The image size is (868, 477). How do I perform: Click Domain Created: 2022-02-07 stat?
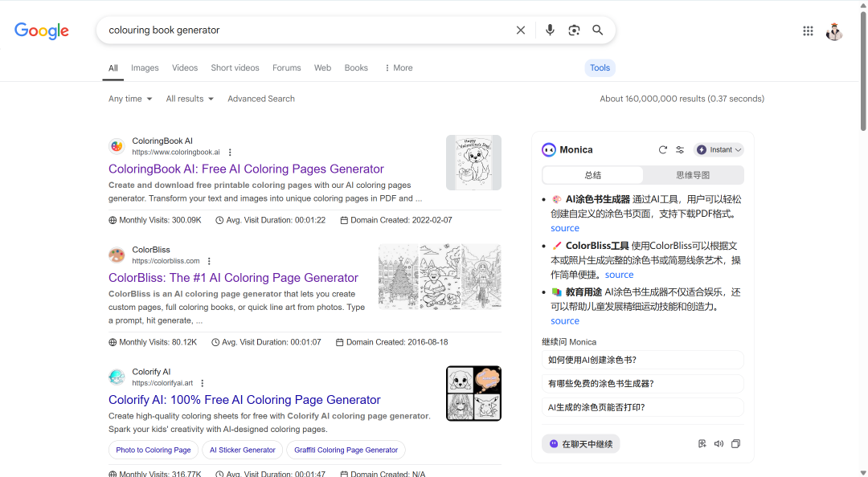click(396, 220)
